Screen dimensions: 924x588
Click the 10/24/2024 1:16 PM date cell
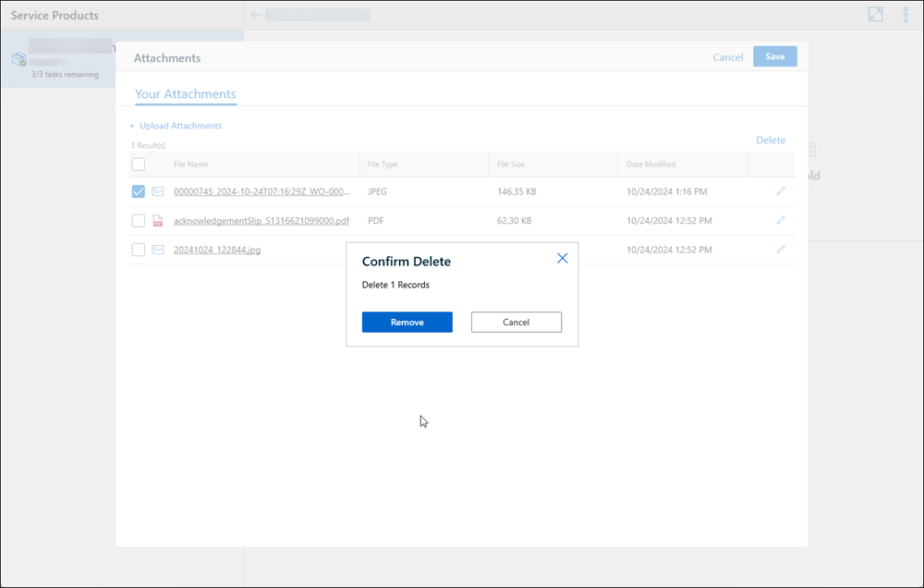click(666, 191)
